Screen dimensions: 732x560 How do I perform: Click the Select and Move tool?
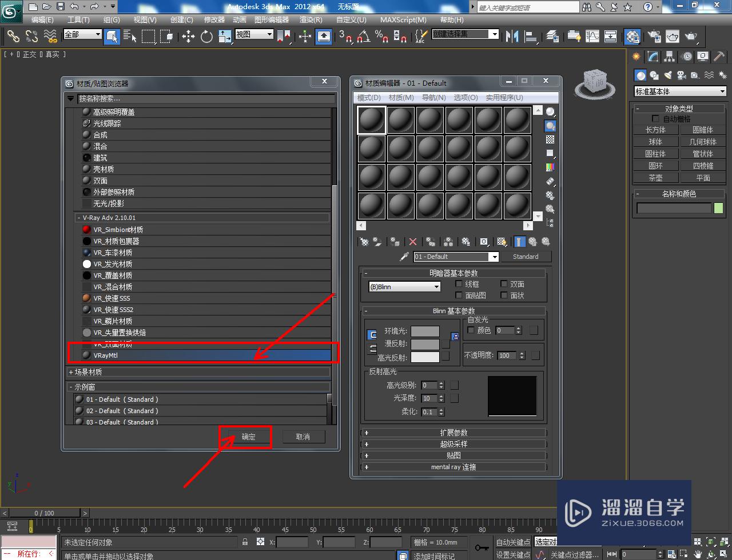pos(188,37)
